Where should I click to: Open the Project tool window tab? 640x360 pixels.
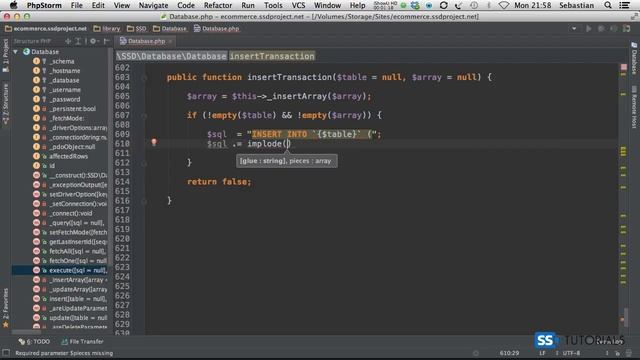tap(5, 56)
